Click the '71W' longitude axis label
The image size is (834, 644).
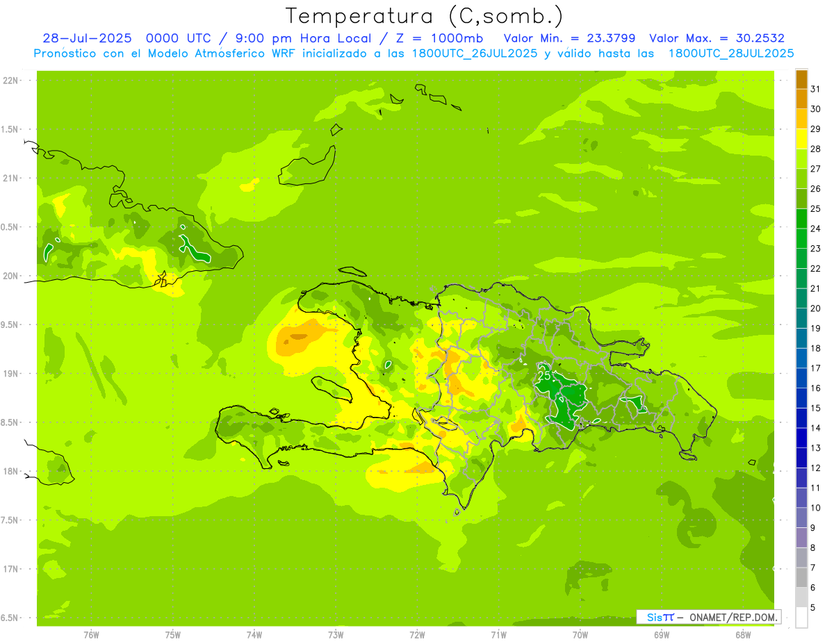(x=498, y=635)
